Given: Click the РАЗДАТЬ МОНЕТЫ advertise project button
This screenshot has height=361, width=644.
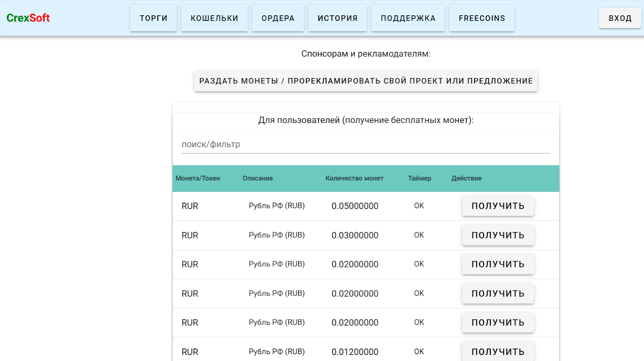Looking at the screenshot, I should pos(365,81).
